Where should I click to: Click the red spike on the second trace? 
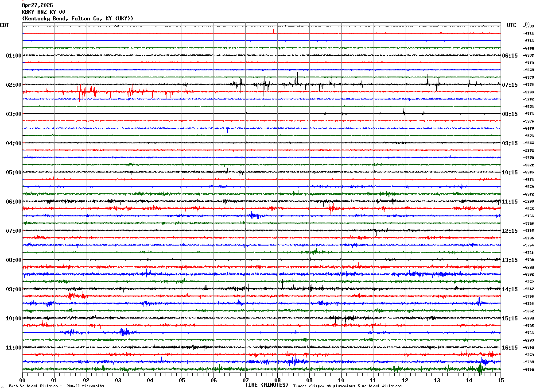pos(274,31)
